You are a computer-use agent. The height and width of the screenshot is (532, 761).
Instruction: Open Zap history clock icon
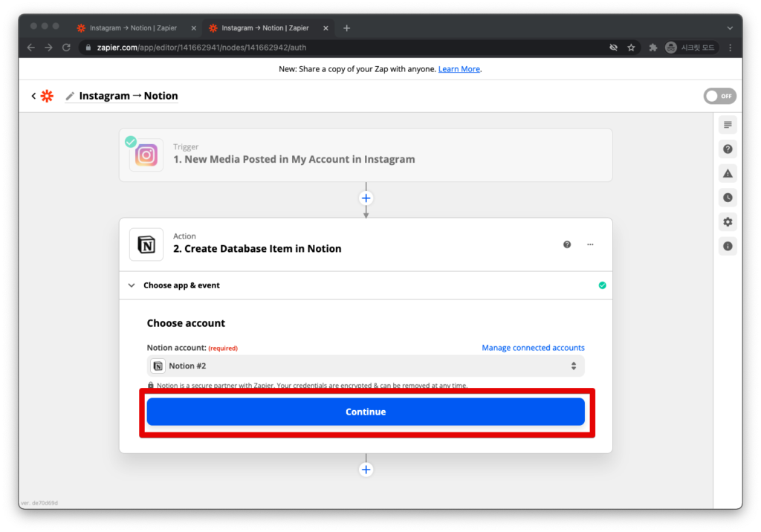[x=728, y=198]
